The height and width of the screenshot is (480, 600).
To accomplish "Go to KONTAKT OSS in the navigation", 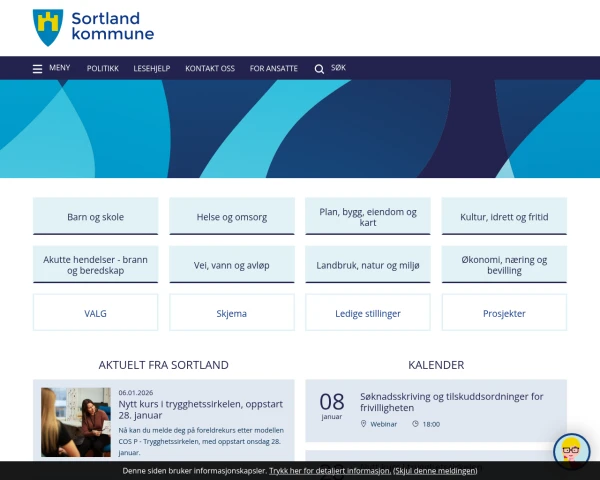I will pos(210,69).
